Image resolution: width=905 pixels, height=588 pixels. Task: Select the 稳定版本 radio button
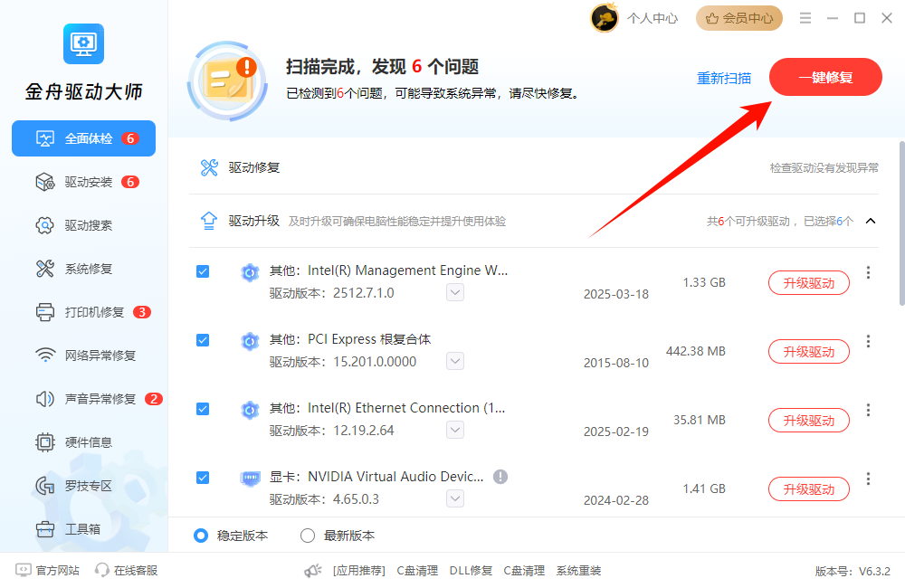[201, 536]
